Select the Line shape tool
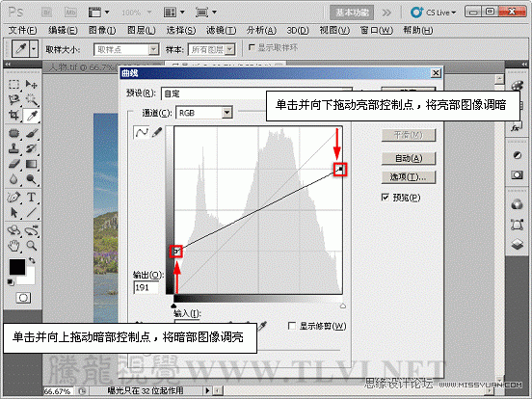Image resolution: width=532 pixels, height=399 pixels. click(32, 213)
